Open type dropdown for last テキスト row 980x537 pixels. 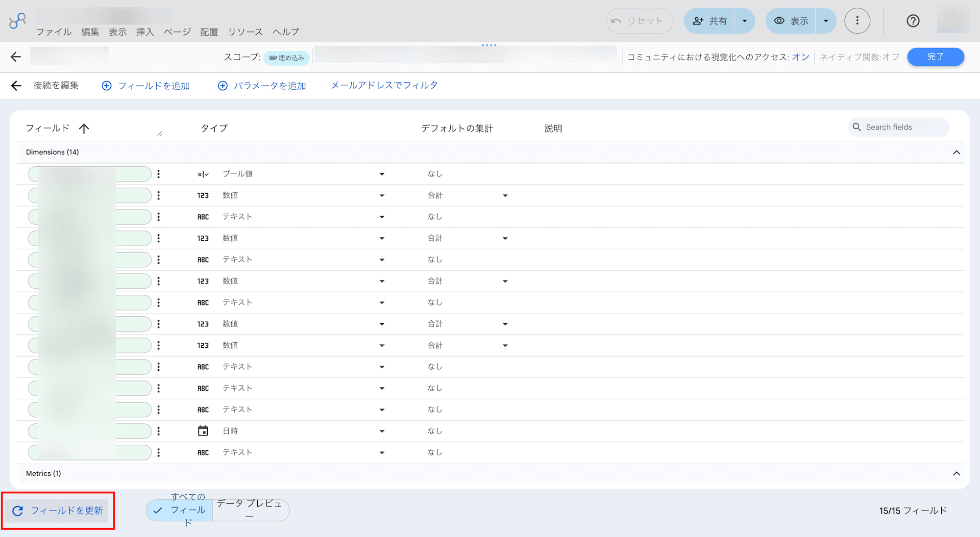382,453
